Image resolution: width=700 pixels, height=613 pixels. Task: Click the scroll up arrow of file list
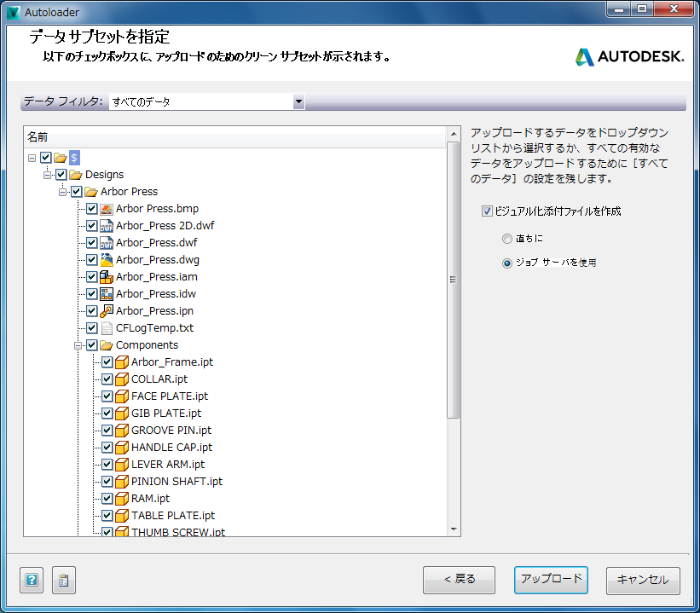click(x=454, y=134)
